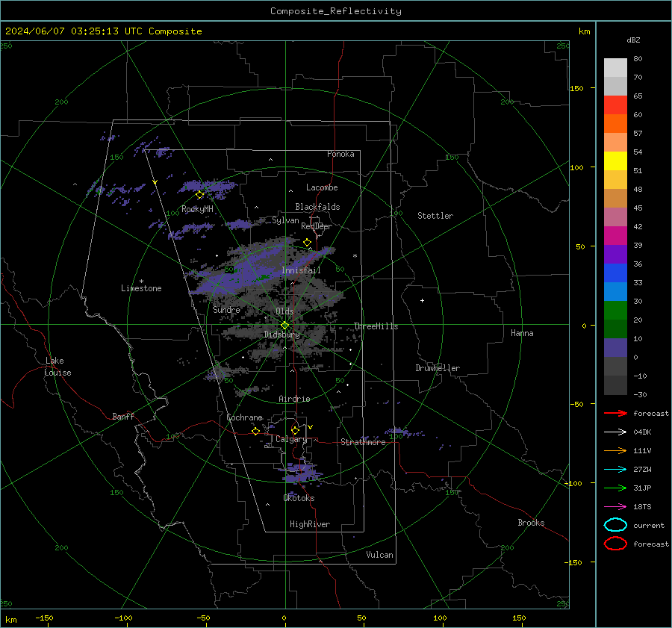Select the light gray 70–80 dBZ swatch

615,68
